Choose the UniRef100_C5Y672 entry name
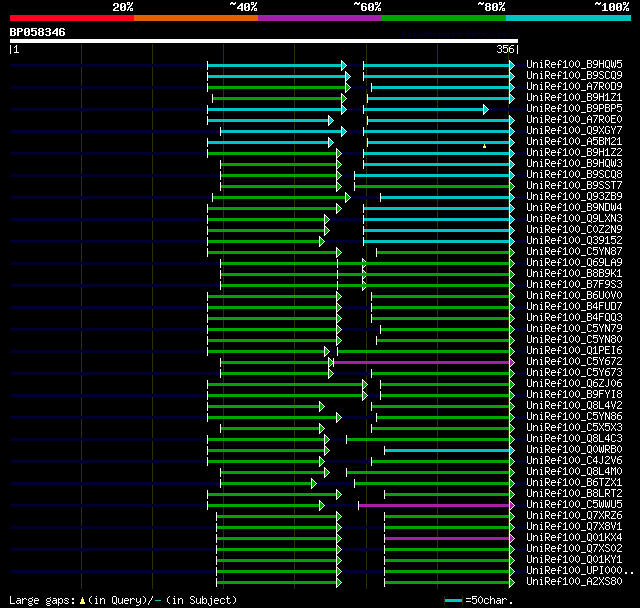The width and height of the screenshot is (640, 608). [x=574, y=362]
